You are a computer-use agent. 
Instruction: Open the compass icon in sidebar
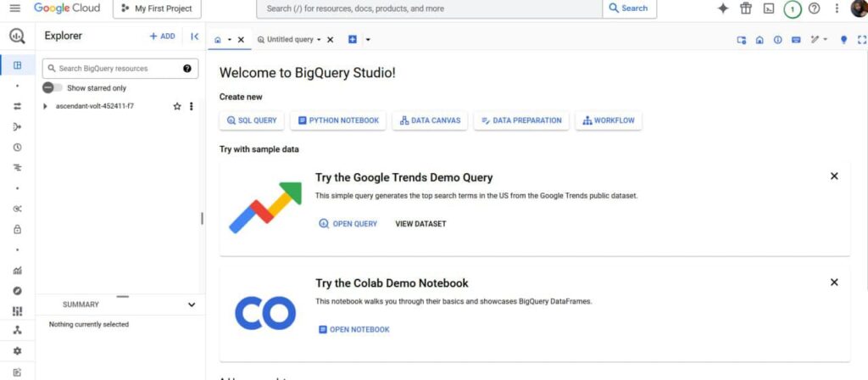(x=17, y=291)
